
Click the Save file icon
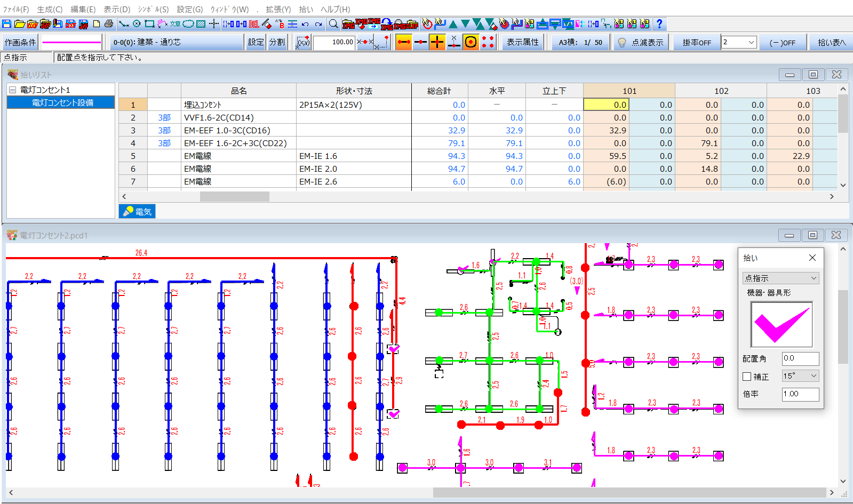click(x=6, y=24)
